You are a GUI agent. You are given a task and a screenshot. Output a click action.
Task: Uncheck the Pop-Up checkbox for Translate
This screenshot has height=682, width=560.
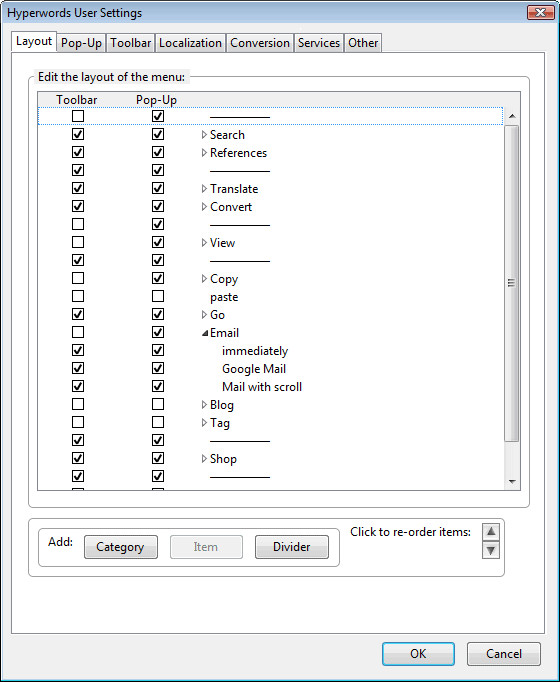click(158, 188)
